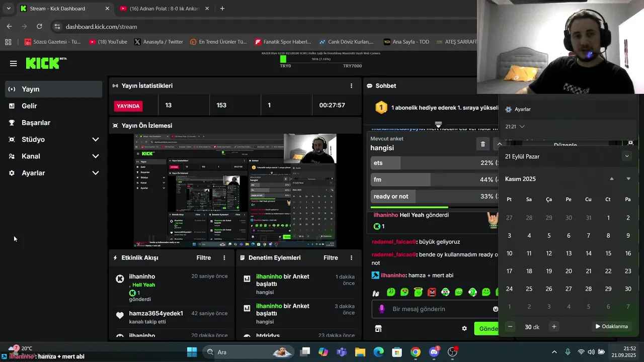Open volume control in system tray
This screenshot has width=644, height=362.
(591, 352)
